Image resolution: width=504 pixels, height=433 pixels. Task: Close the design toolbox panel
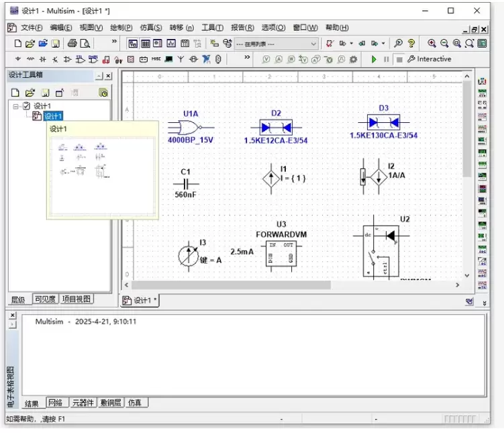108,76
